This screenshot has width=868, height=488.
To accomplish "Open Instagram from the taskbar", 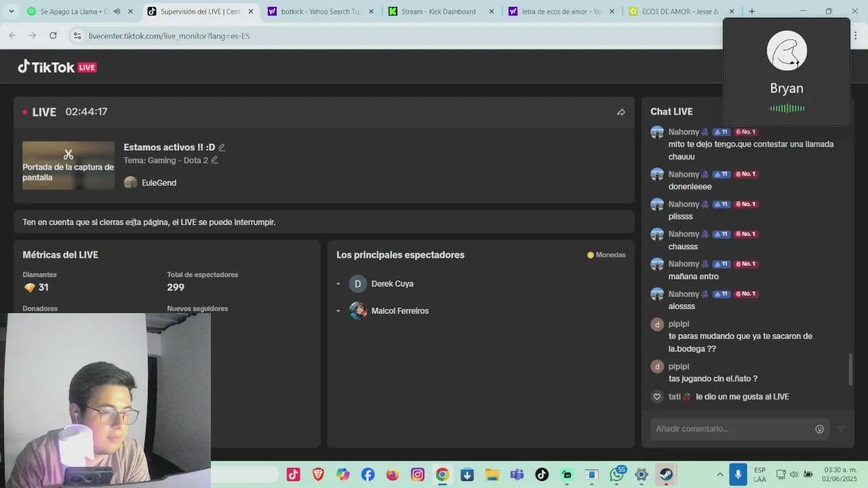I will [x=418, y=474].
